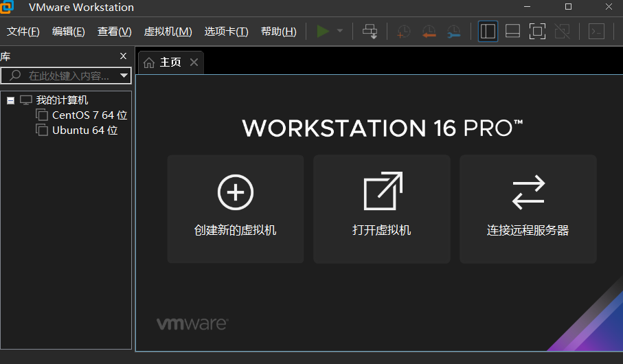Open the 选项卡(T) menu
Screen dimensions: 623x364
(227, 32)
